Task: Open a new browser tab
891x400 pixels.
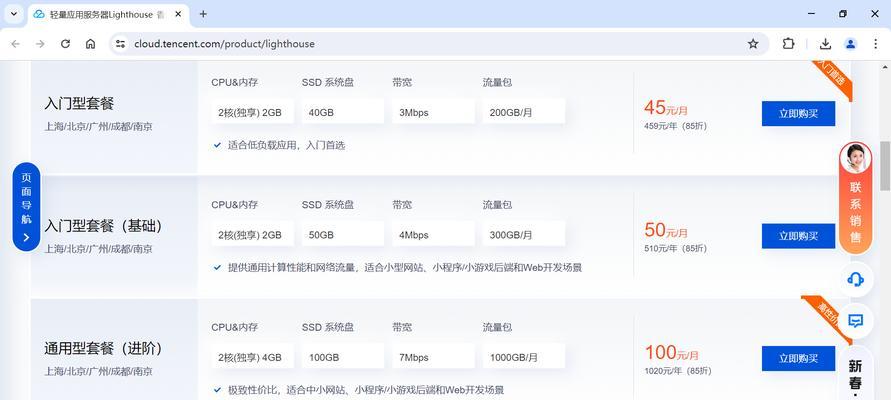Action: (x=203, y=14)
